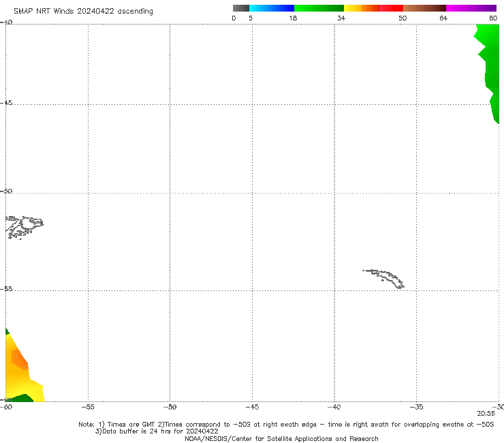Click the longitude label -40 on bottom axis

click(334, 407)
